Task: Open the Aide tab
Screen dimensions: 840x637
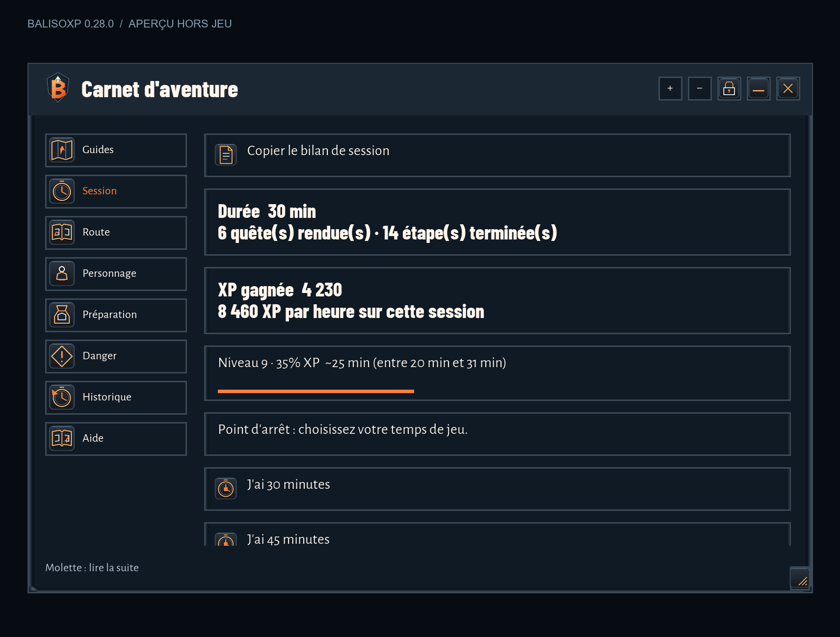Action: [116, 439]
